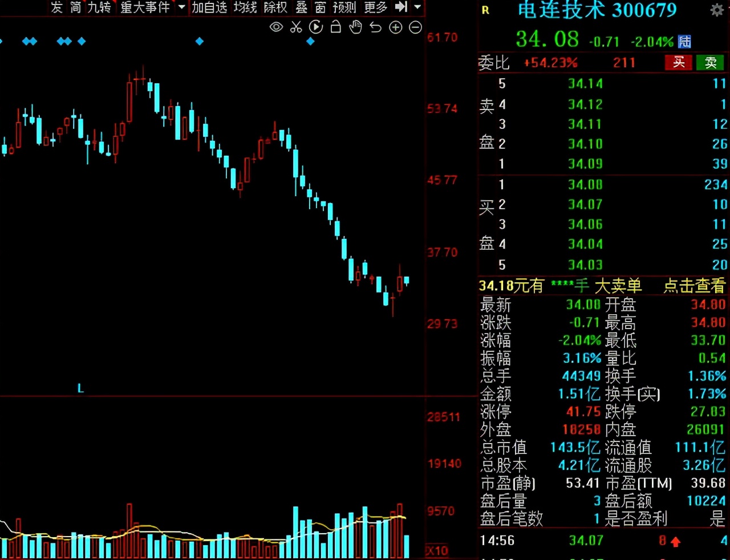The image size is (730, 560).
Task: Select the buy-3 price 34.06
Action: click(585, 225)
